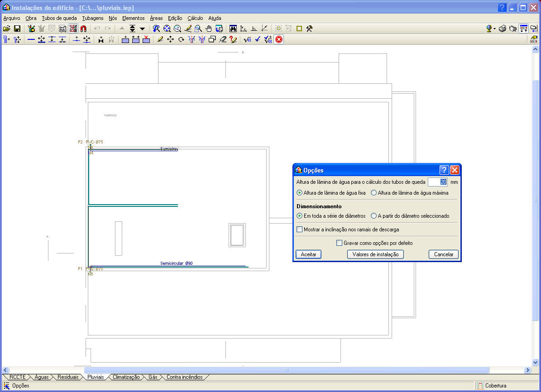This screenshot has width=541, height=392.
Task: Click the binoculars search icon
Action: 233,29
